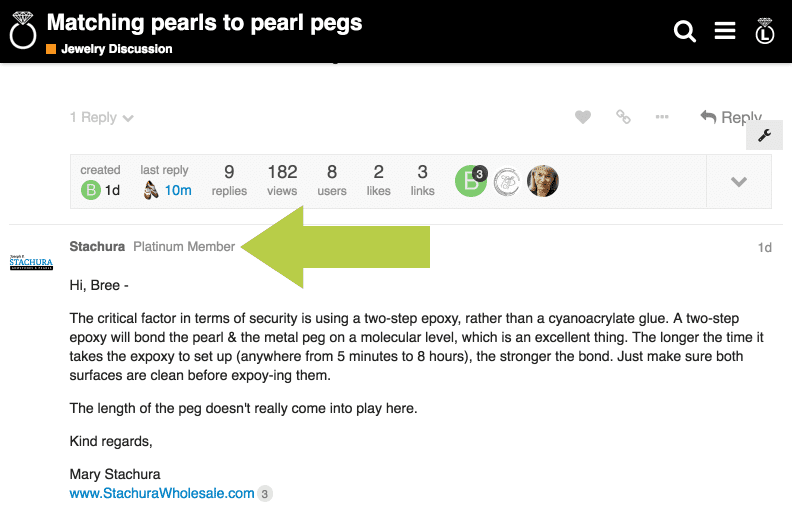Click the Stachura username

pyautogui.click(x=97, y=247)
